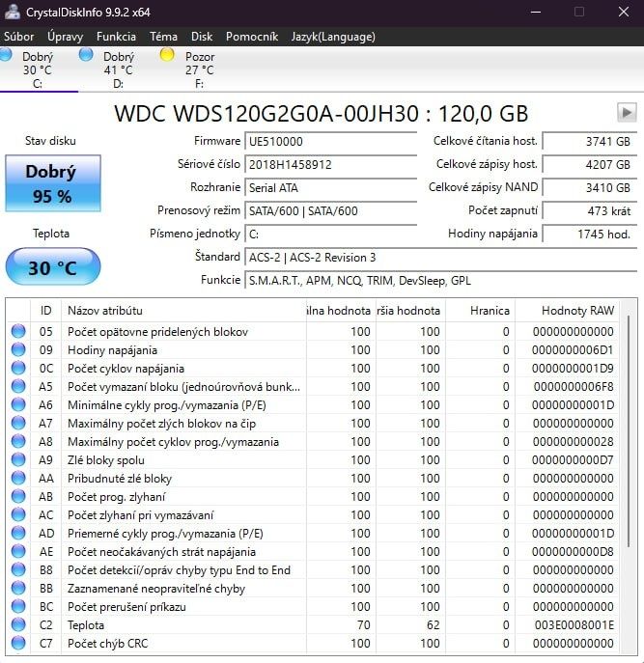Close the CrystalDiskInfo window
644x663 pixels.
pyautogui.click(x=624, y=12)
